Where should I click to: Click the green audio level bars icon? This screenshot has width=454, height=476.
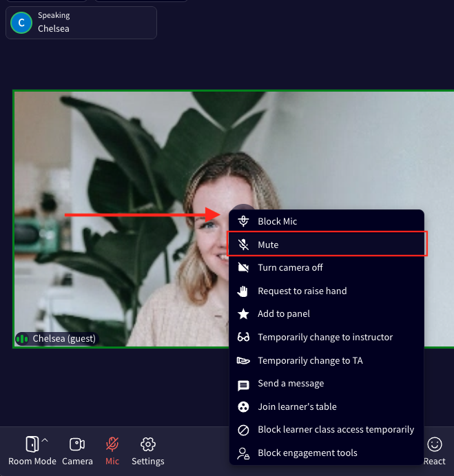[x=22, y=338]
